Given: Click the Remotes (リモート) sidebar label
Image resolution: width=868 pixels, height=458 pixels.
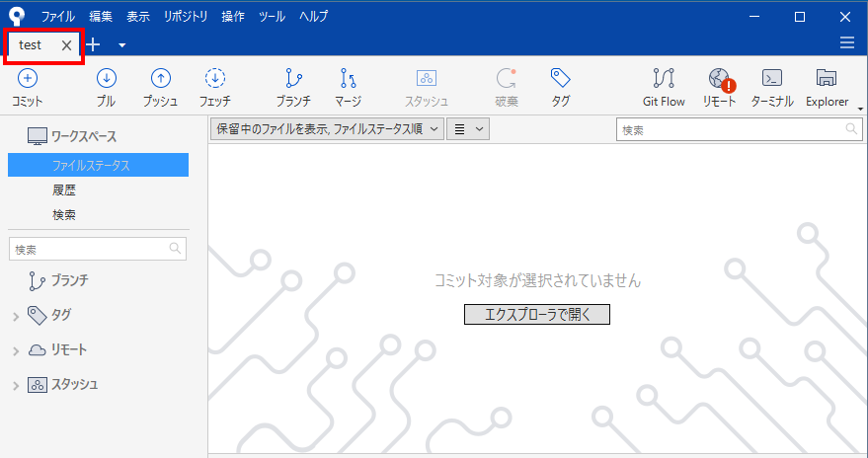Looking at the screenshot, I should (69, 349).
